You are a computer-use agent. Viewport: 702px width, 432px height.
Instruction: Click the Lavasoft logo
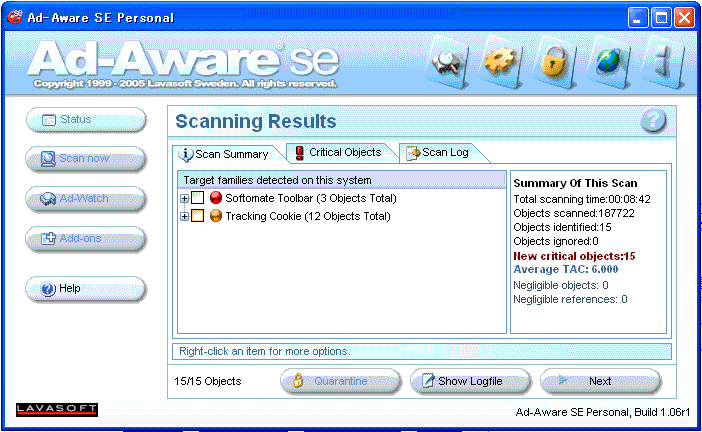click(57, 410)
